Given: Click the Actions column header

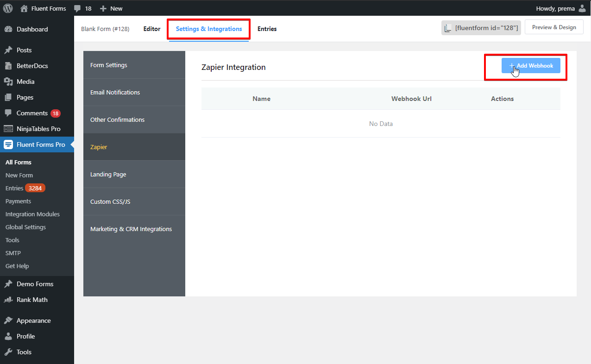Looking at the screenshot, I should (502, 99).
